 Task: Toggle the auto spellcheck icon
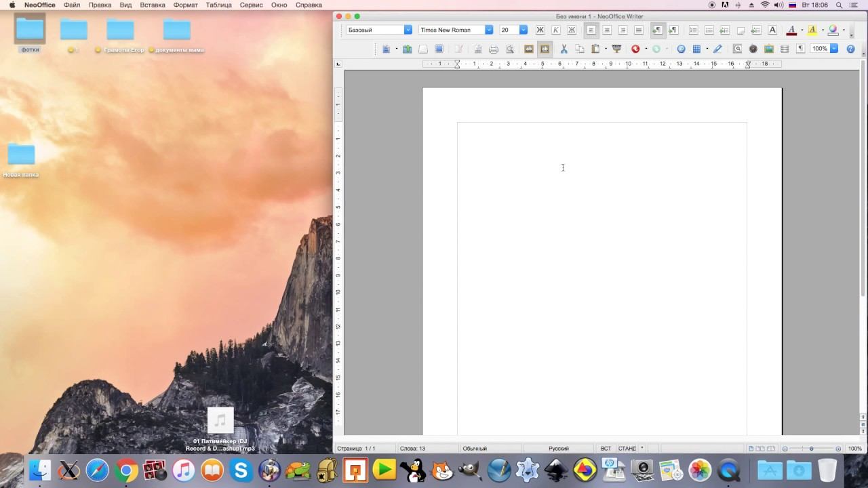(545, 49)
